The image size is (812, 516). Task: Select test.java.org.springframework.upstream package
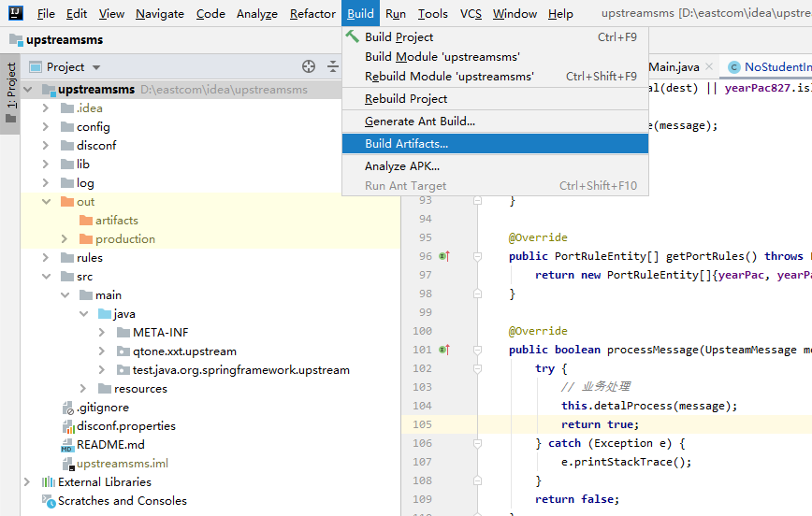(x=240, y=370)
